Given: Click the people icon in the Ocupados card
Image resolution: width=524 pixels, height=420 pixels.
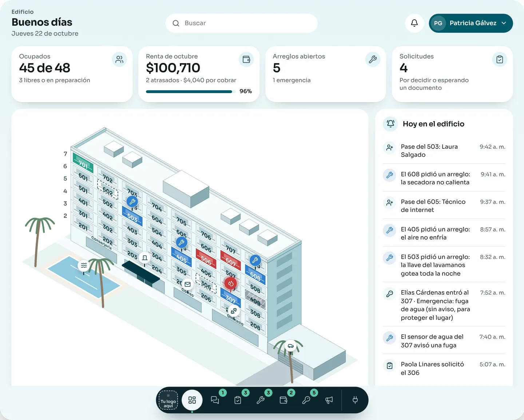Looking at the screenshot, I should [x=119, y=59].
